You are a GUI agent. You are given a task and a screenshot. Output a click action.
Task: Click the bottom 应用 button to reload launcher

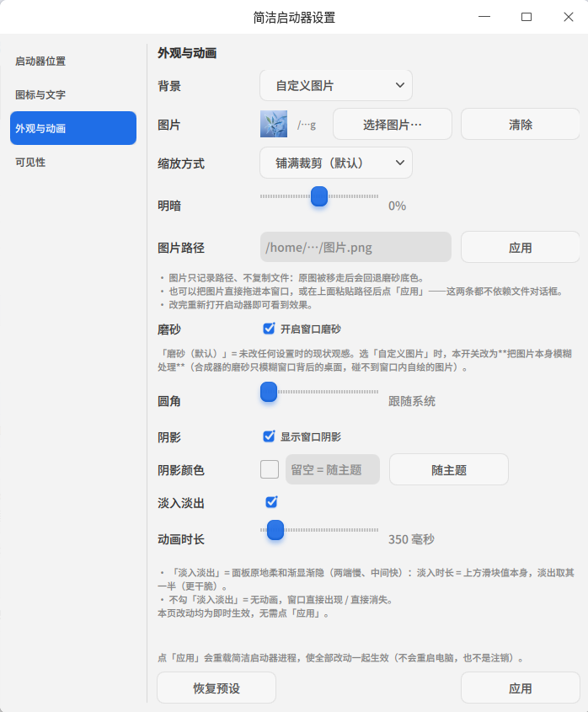pos(521,688)
